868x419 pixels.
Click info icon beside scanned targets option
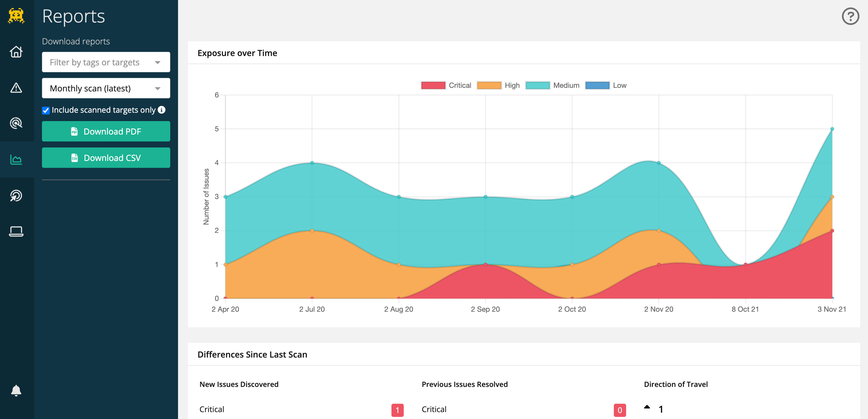point(162,110)
